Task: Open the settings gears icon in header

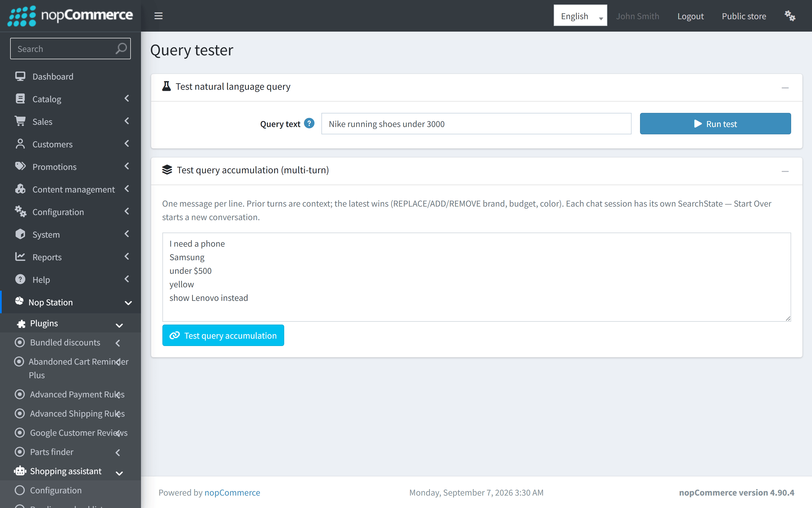Action: click(x=790, y=16)
